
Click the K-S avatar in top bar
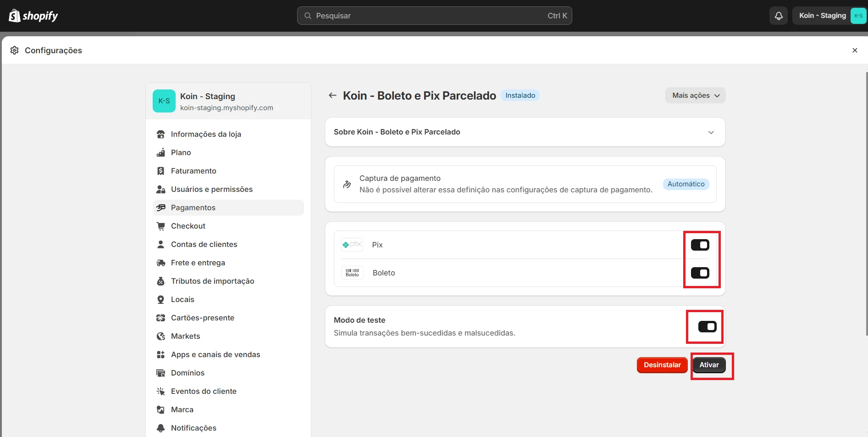pos(858,16)
